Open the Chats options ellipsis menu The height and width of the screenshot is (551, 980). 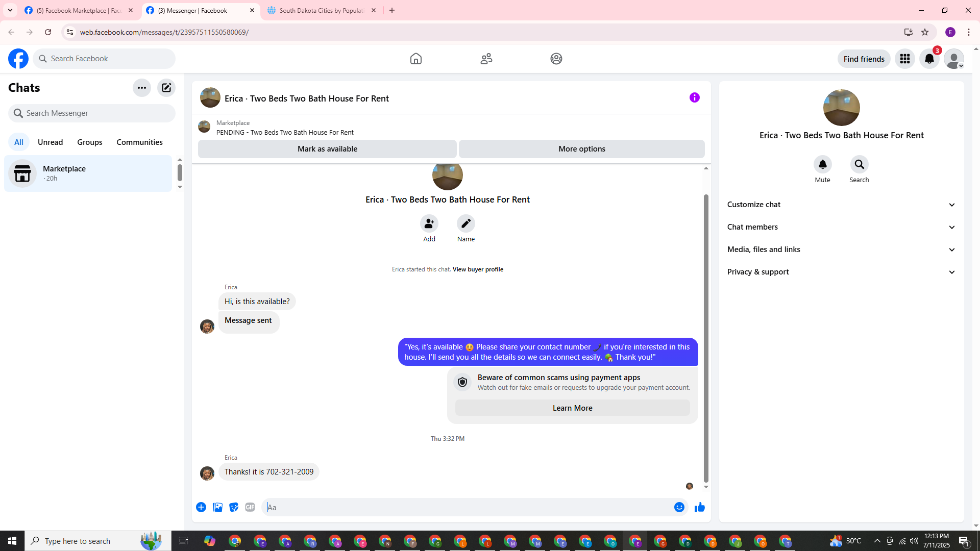point(142,88)
